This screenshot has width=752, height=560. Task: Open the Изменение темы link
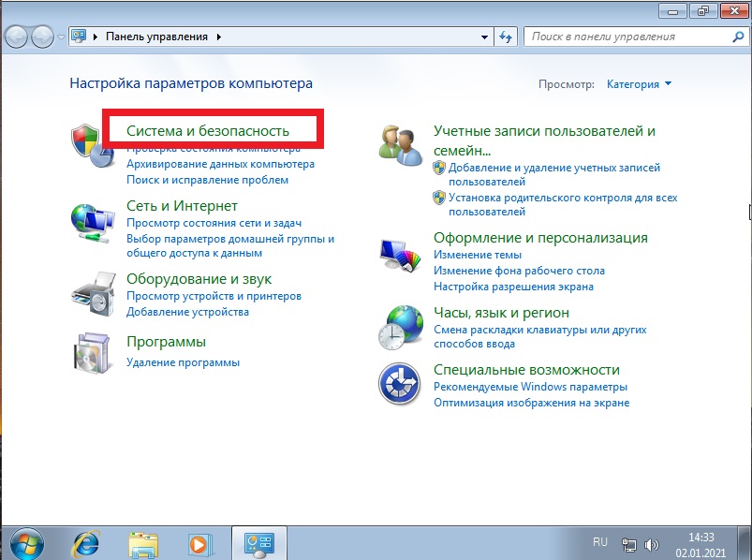click(x=478, y=255)
